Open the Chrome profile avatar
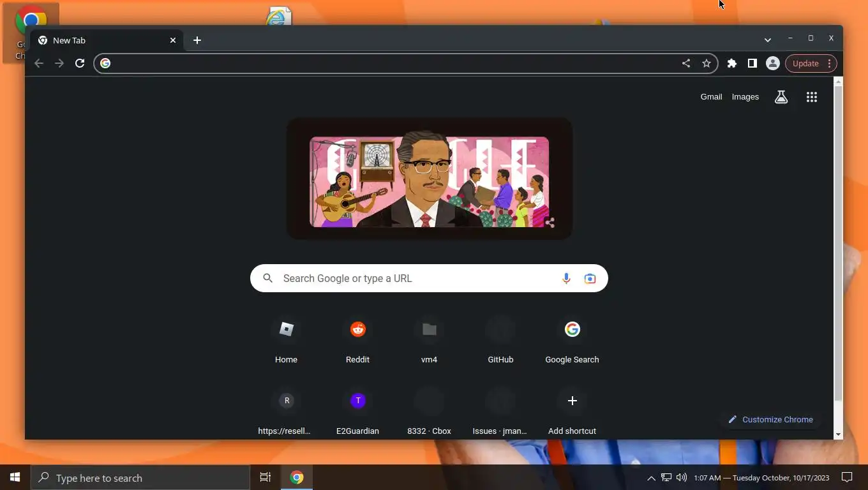Image resolution: width=868 pixels, height=490 pixels. coord(773,63)
